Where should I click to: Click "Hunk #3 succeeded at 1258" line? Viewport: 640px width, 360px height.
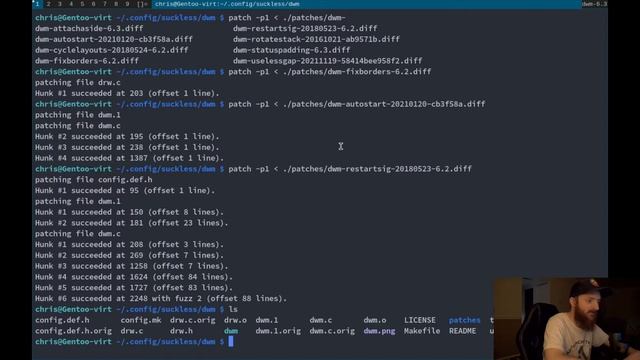(x=131, y=266)
